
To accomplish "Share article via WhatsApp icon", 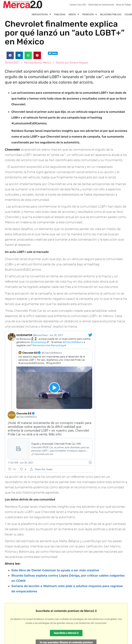I will tap(28, 55).
